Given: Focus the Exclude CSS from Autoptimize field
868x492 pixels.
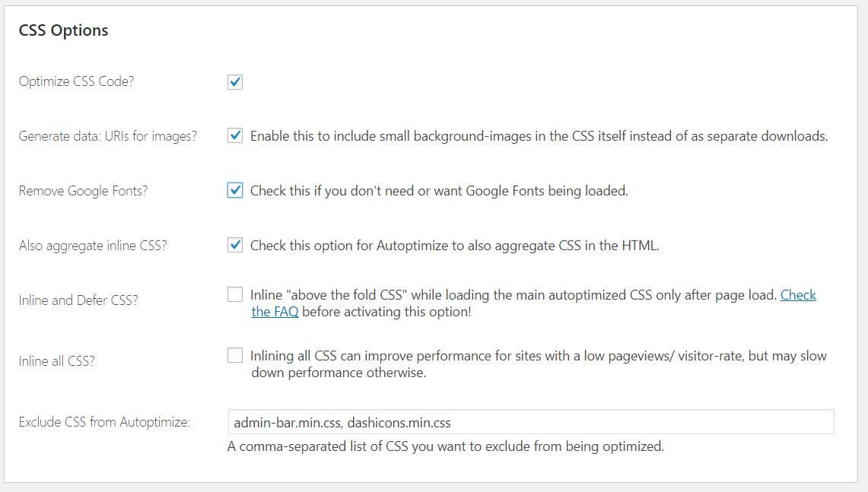Looking at the screenshot, I should click(531, 422).
